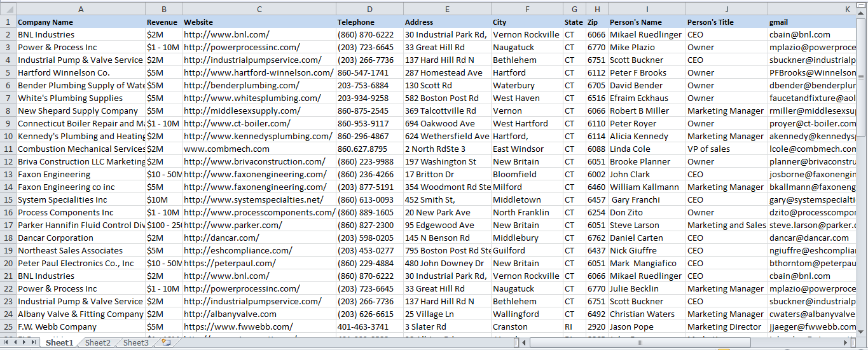Select the row 1 header
The height and width of the screenshot is (350, 868).
[x=8, y=22]
